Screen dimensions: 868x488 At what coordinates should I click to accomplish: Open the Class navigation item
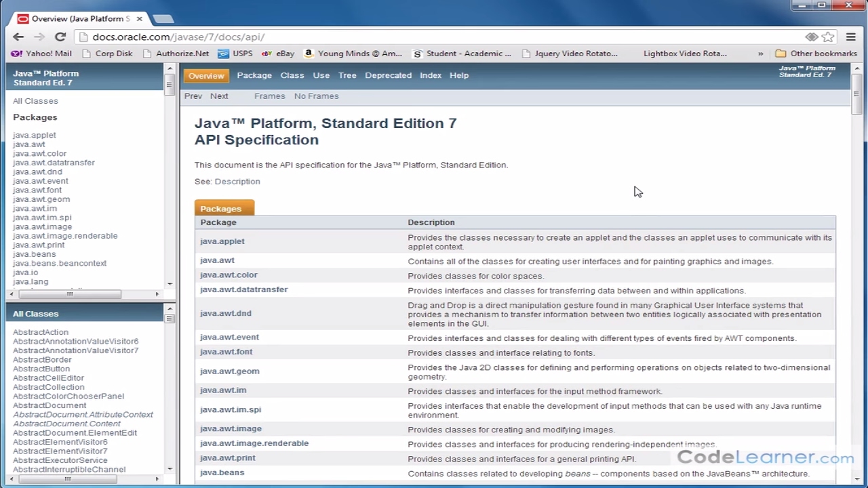click(x=292, y=75)
